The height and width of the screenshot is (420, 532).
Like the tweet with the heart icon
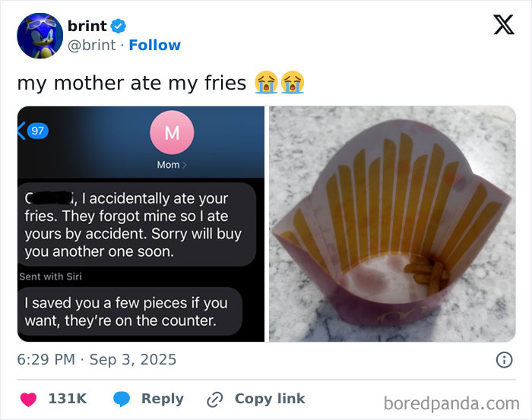[29, 399]
